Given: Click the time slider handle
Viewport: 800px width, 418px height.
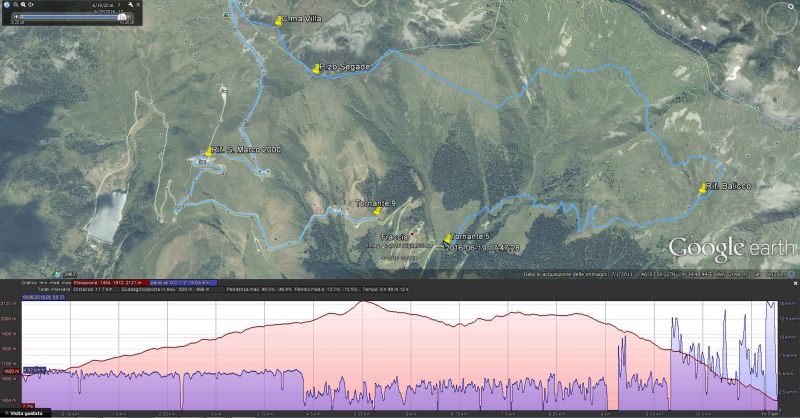Looking at the screenshot, I should click(x=122, y=17).
